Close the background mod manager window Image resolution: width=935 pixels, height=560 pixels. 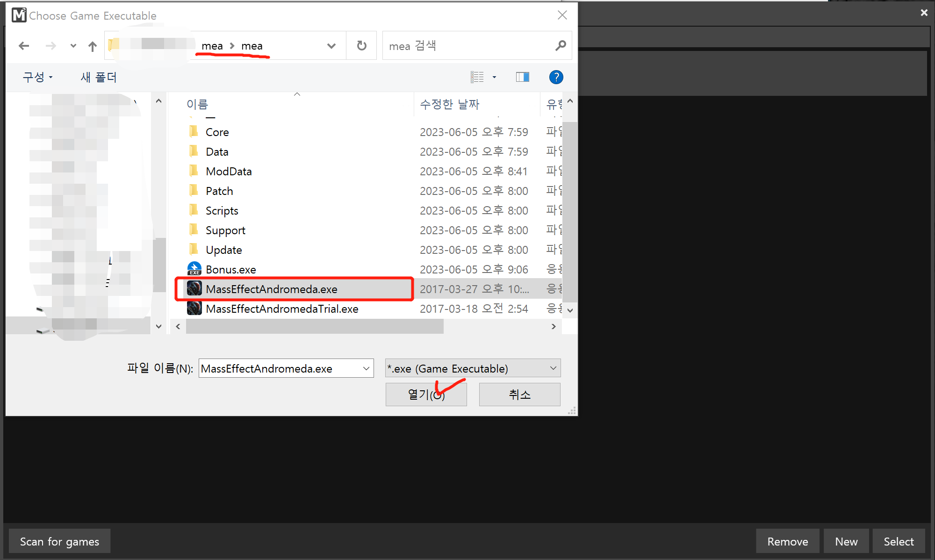coord(924,13)
